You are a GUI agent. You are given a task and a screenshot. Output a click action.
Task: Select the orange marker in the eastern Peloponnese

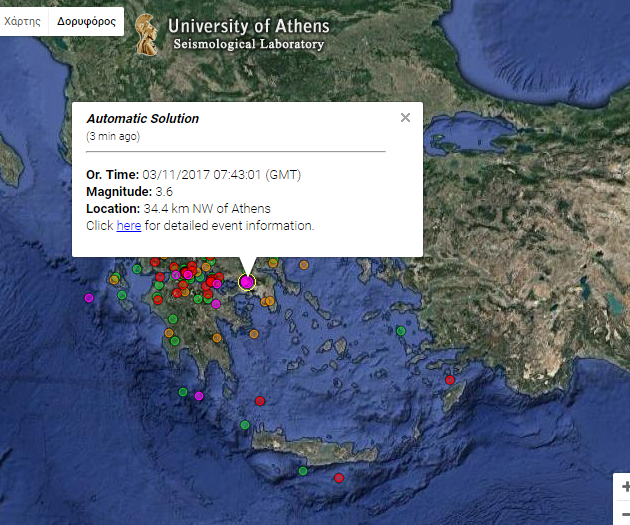217,338
